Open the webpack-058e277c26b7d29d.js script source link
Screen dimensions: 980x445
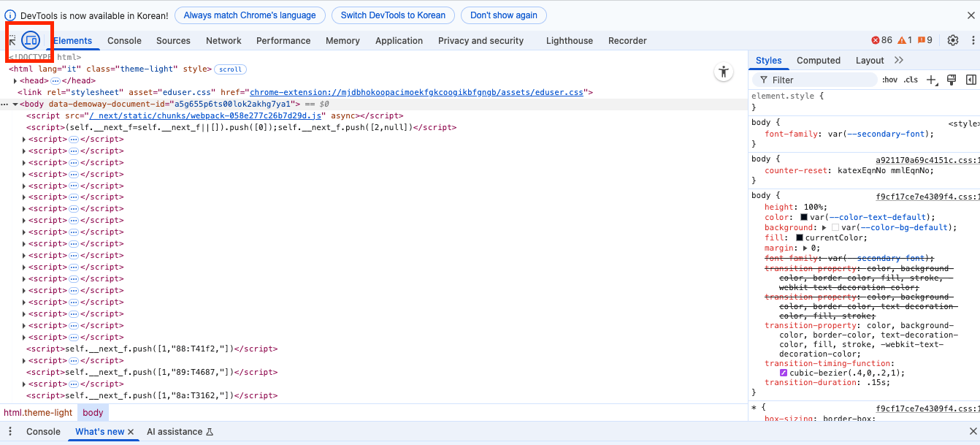point(204,116)
